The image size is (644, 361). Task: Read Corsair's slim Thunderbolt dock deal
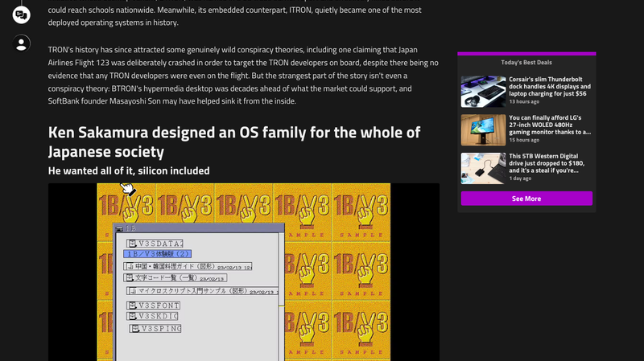(x=550, y=87)
